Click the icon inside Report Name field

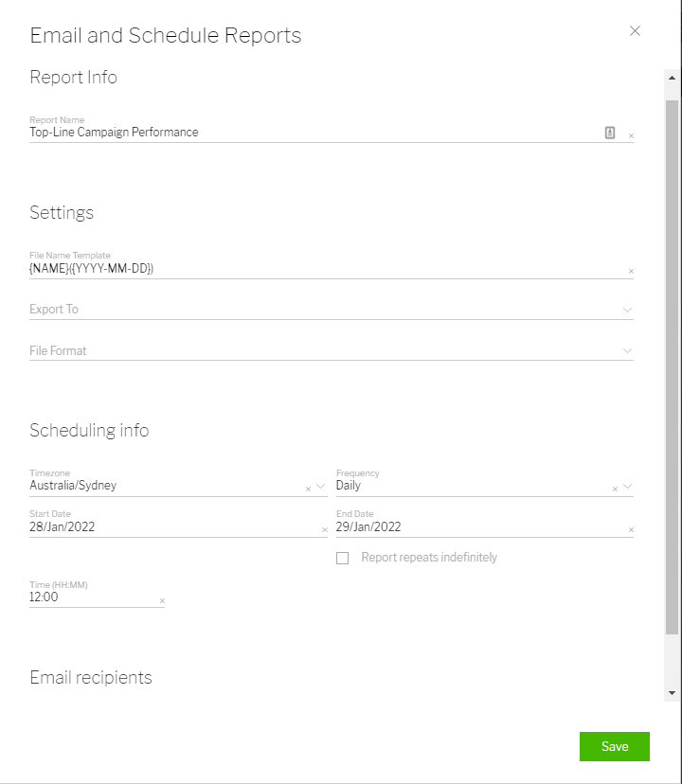610,133
